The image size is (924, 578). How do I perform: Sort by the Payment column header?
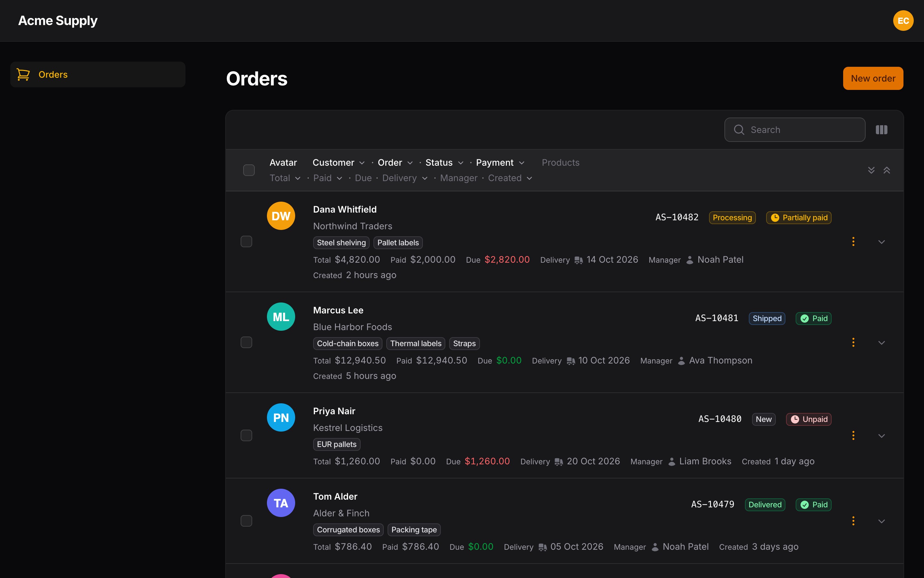(500, 162)
